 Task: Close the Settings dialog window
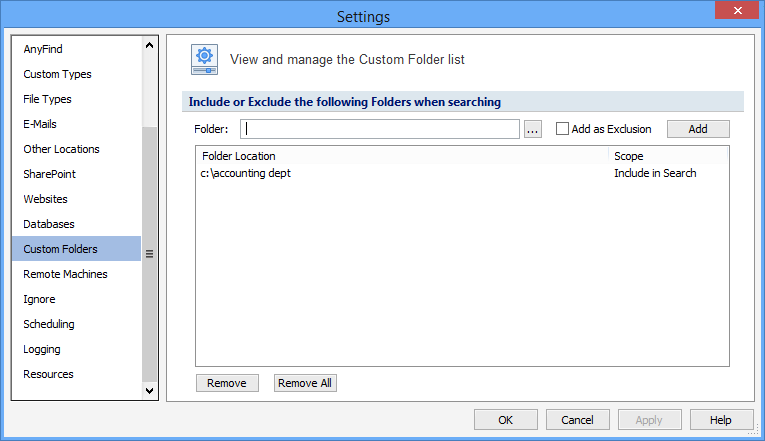pyautogui.click(x=736, y=12)
